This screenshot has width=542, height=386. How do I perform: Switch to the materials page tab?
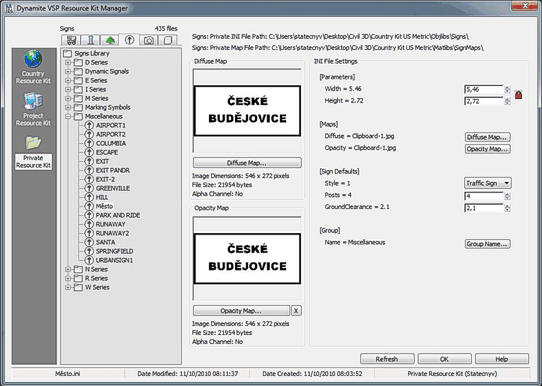(168, 40)
